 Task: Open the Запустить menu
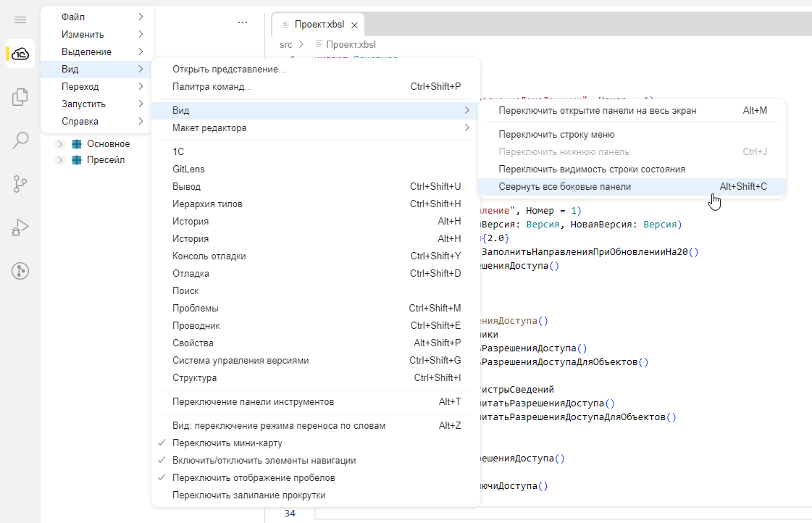[x=97, y=104]
